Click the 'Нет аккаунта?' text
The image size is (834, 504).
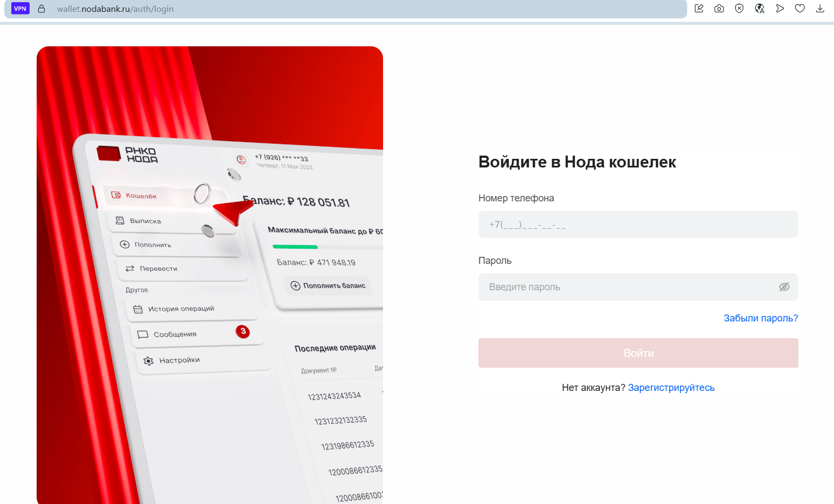coord(594,388)
